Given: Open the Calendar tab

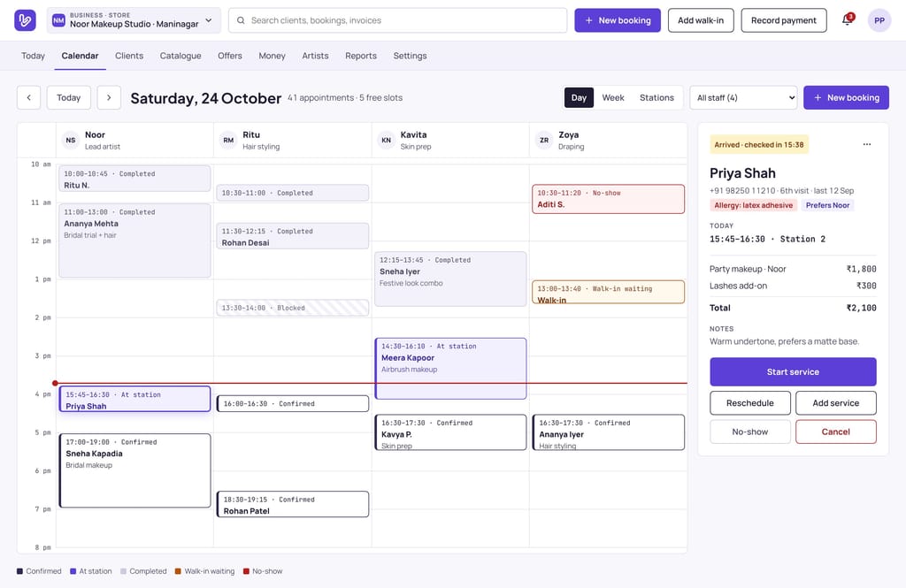Looking at the screenshot, I should [80, 56].
